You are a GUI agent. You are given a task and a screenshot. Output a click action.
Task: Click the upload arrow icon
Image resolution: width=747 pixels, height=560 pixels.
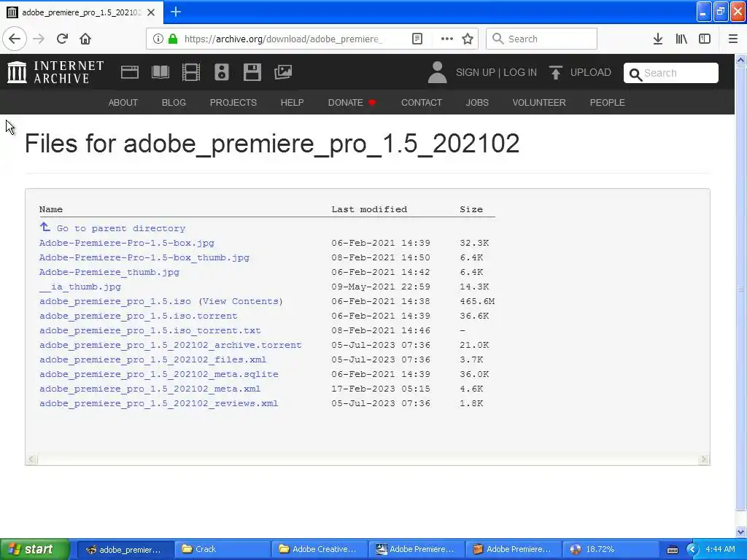[555, 72]
